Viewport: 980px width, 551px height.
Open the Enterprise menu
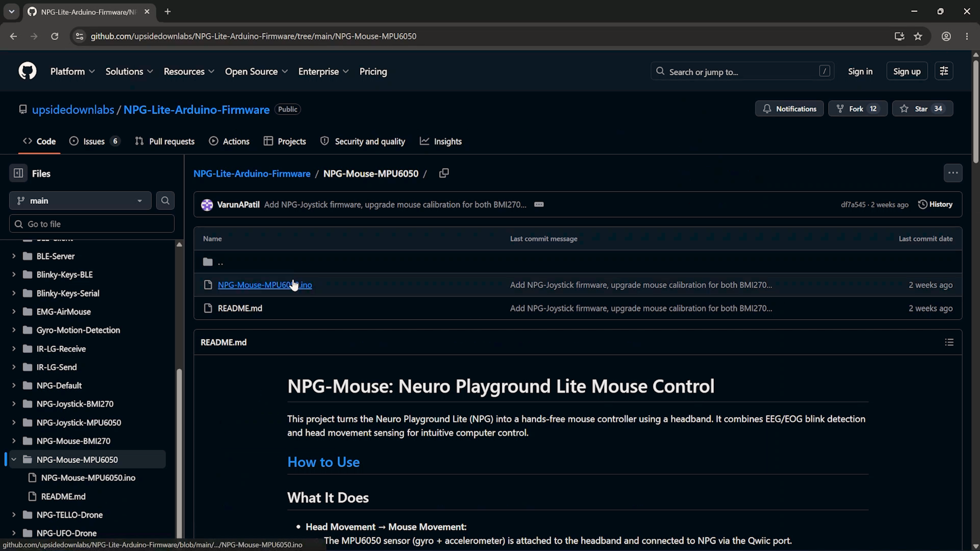pos(323,71)
